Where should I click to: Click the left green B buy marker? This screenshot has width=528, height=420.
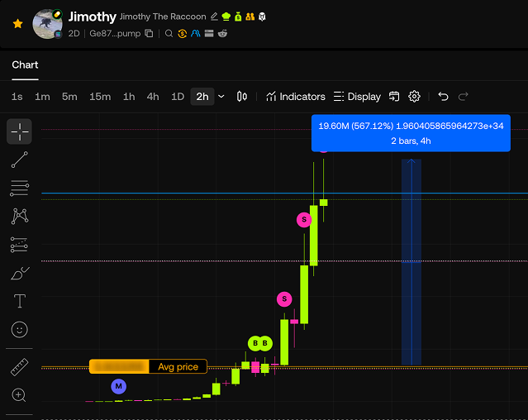tap(255, 343)
